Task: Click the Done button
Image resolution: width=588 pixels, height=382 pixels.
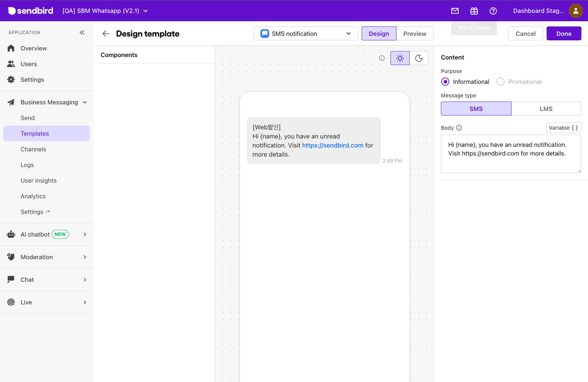Action: tap(564, 33)
